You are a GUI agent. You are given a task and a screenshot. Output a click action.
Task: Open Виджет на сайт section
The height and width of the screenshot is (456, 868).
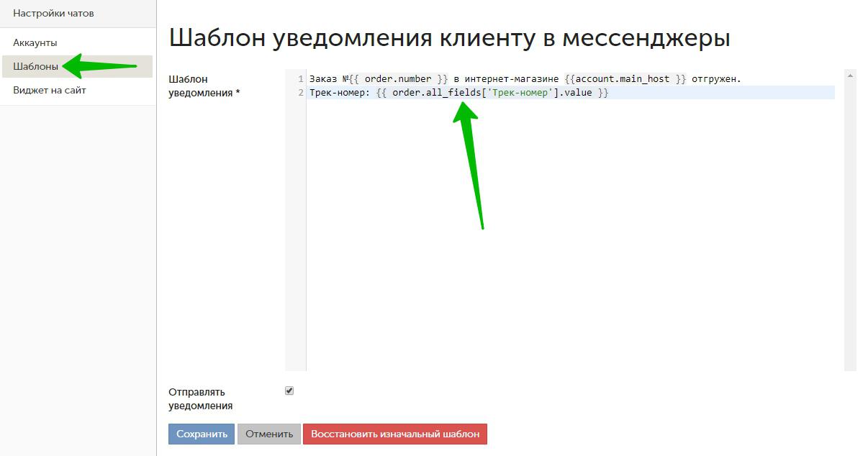(x=50, y=90)
